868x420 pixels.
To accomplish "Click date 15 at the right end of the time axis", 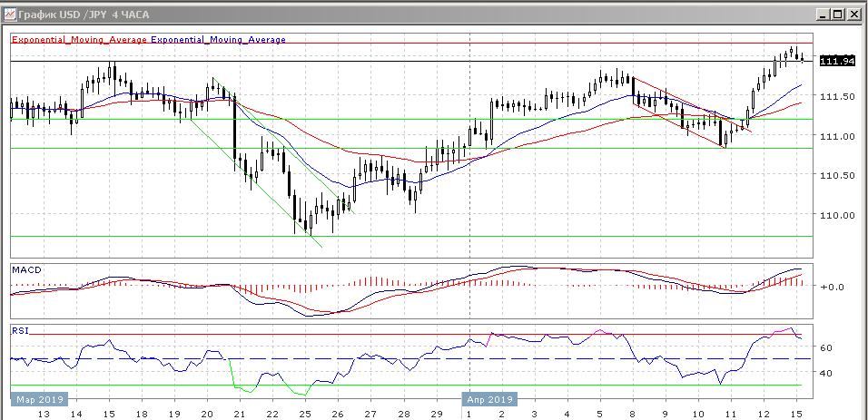I will tap(794, 413).
